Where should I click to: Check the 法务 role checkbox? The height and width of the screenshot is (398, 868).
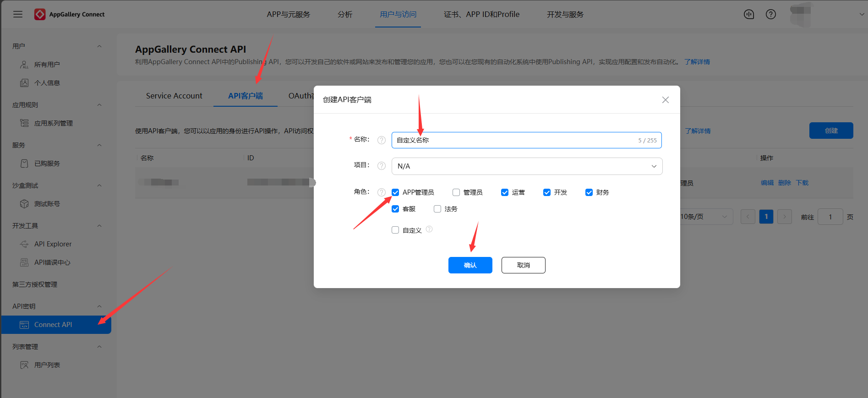click(x=437, y=209)
